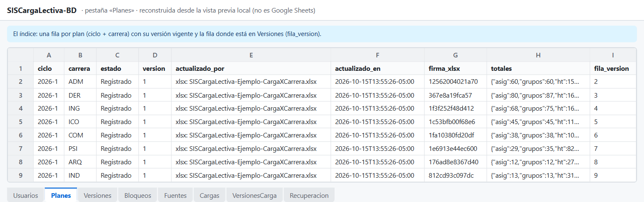Image resolution: width=644 pixels, height=202 pixels.
Task: Switch to the Usuarios tab
Action: point(26,195)
